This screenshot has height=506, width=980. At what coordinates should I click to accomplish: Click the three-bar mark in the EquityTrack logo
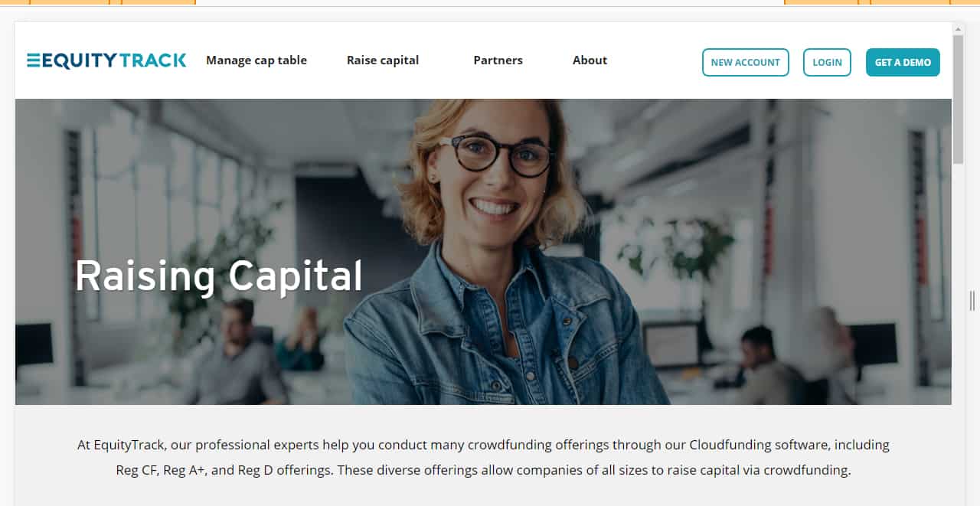click(34, 60)
